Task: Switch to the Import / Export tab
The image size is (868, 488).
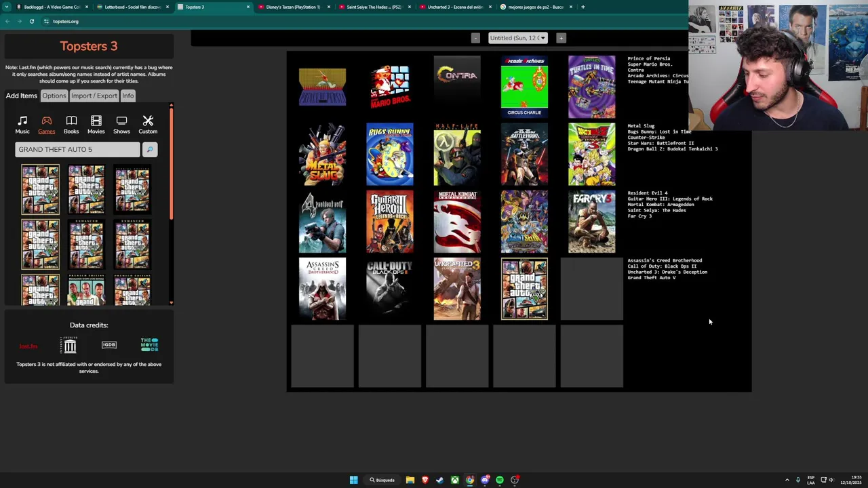Action: point(94,96)
